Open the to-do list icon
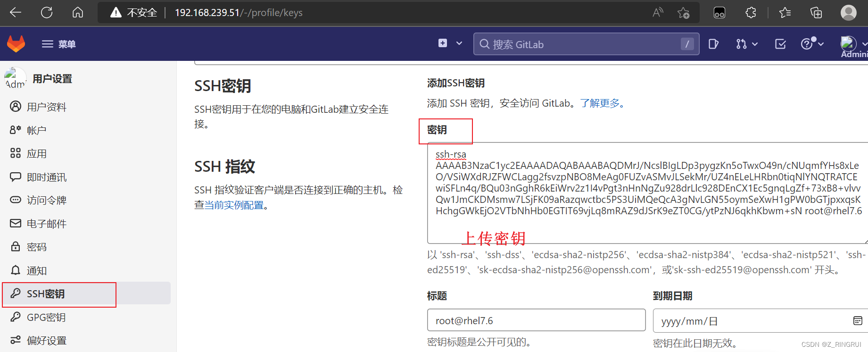 tap(780, 44)
